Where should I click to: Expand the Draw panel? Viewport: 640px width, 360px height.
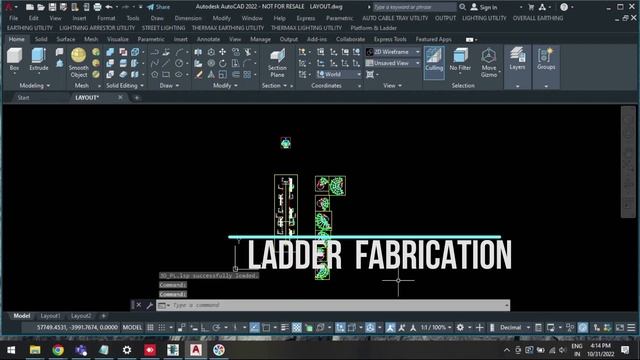pos(169,86)
